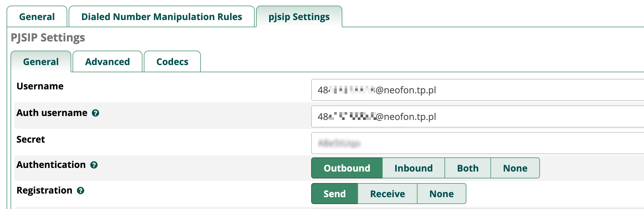Set Registration to None

pos(441,194)
